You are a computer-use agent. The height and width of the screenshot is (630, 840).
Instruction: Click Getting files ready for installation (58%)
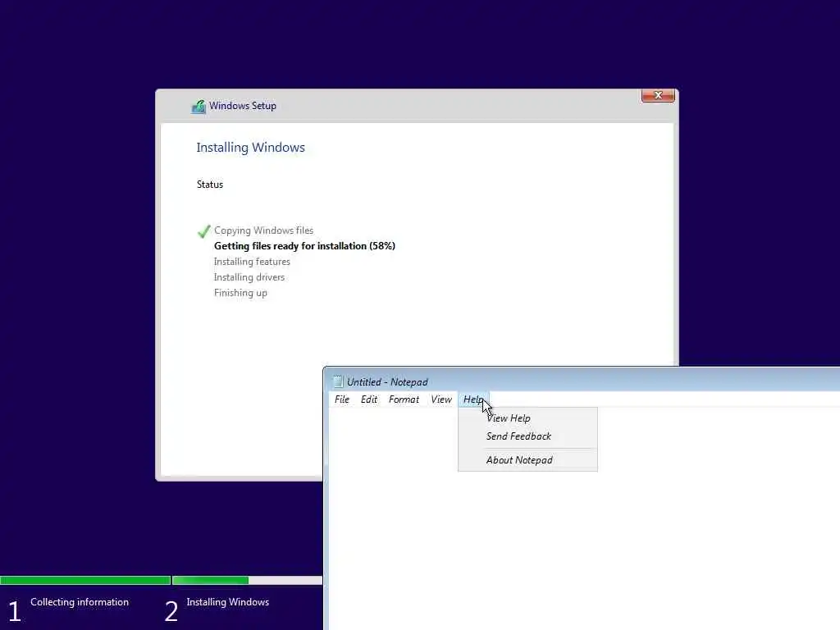tap(305, 246)
